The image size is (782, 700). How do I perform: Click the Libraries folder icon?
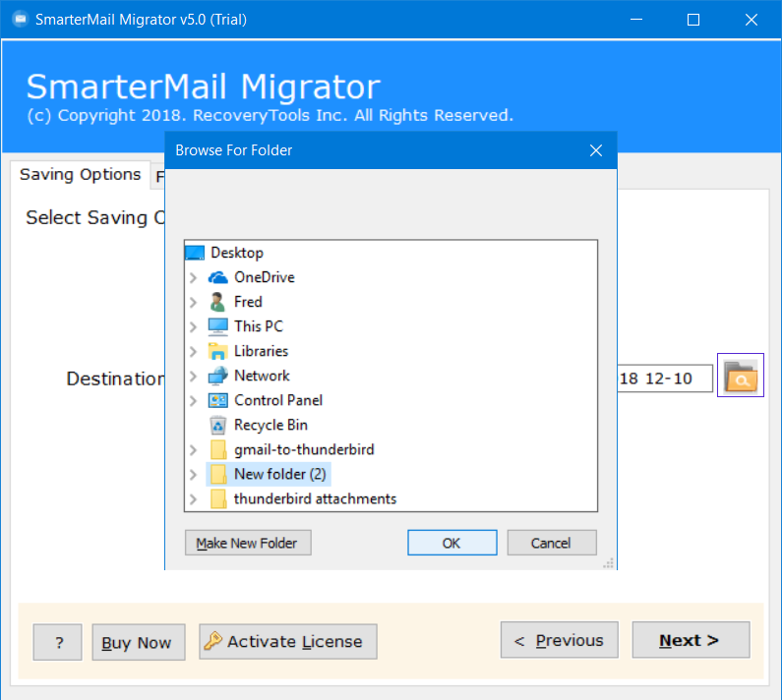click(x=218, y=352)
